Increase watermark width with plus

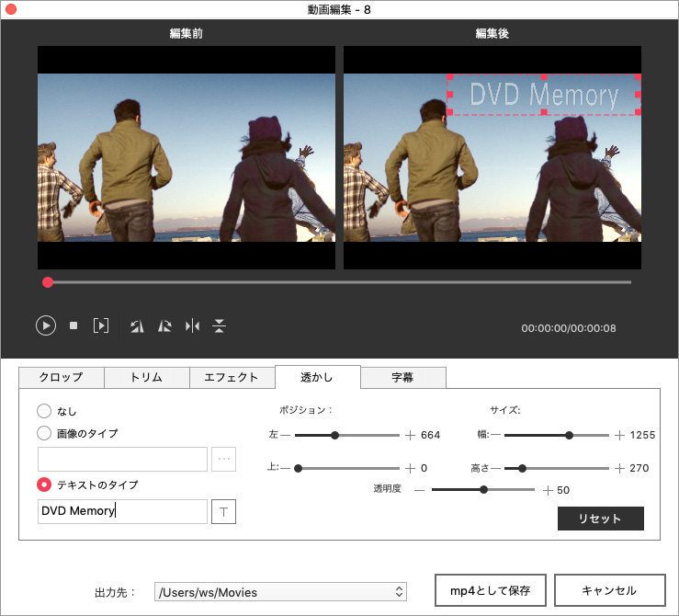point(619,435)
